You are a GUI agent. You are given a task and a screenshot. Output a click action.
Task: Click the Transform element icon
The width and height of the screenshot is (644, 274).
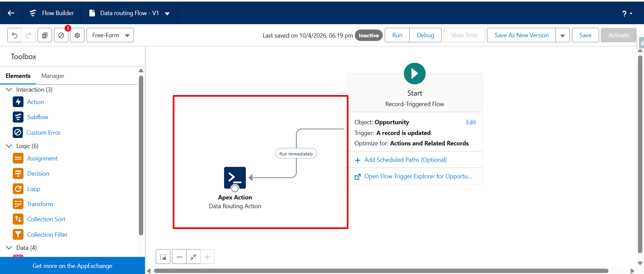[x=18, y=204]
